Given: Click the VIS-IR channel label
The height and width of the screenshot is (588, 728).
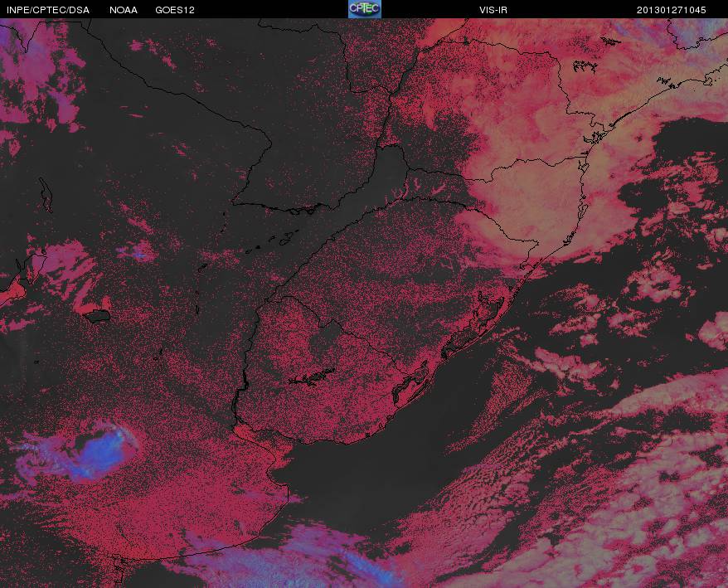Looking at the screenshot, I should (x=493, y=10).
